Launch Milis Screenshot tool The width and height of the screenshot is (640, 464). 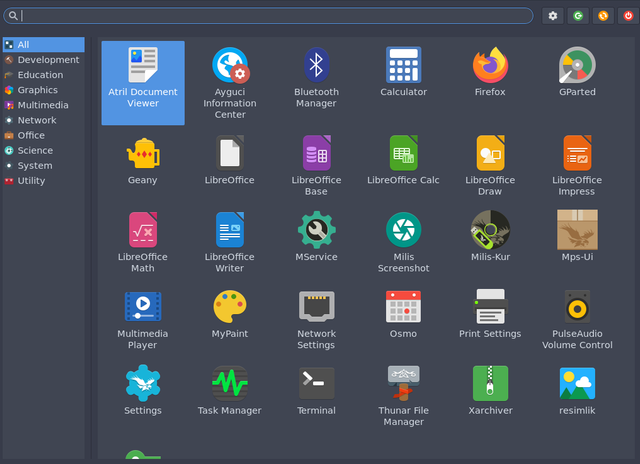(403, 231)
